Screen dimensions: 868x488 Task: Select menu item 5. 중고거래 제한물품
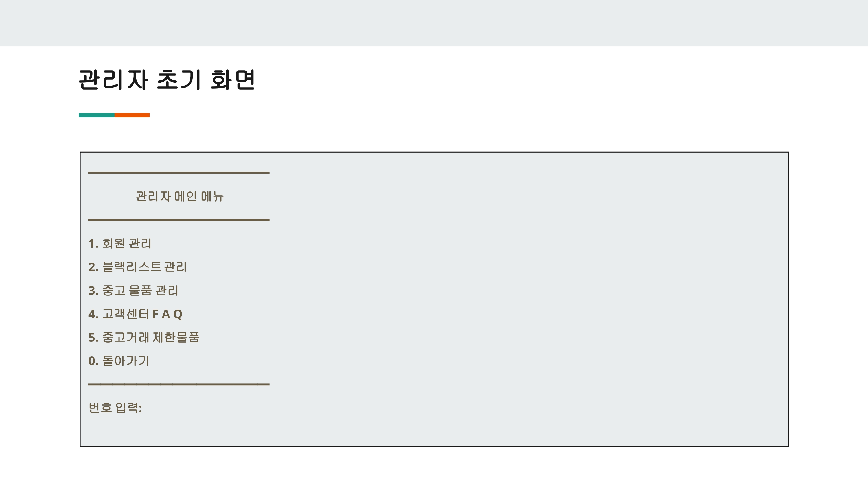[x=144, y=337]
